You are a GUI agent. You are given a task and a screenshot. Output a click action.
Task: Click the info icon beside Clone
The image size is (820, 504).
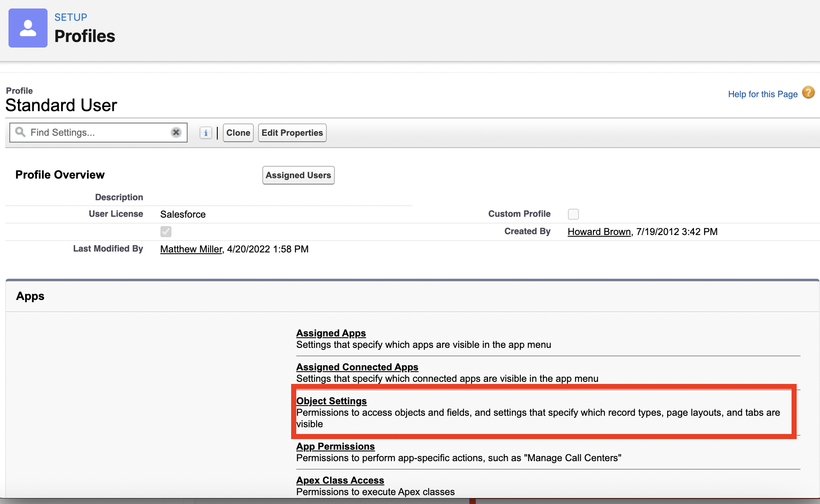[x=206, y=133]
